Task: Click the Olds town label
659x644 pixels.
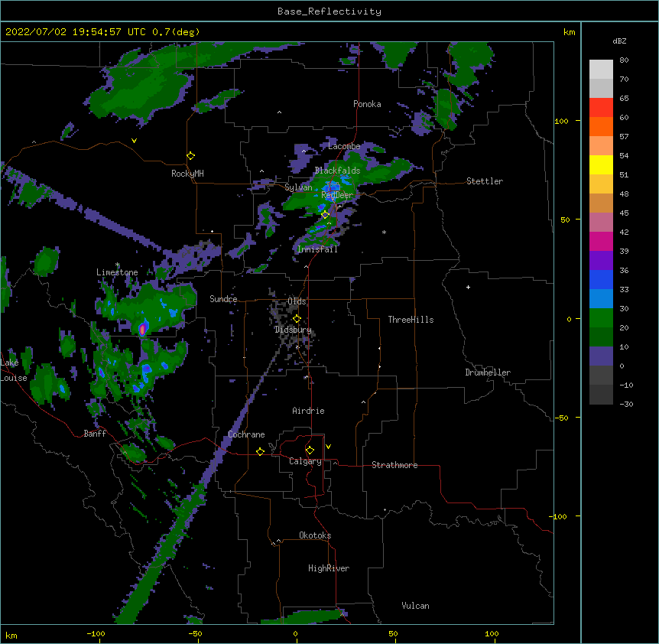Action: pos(297,301)
